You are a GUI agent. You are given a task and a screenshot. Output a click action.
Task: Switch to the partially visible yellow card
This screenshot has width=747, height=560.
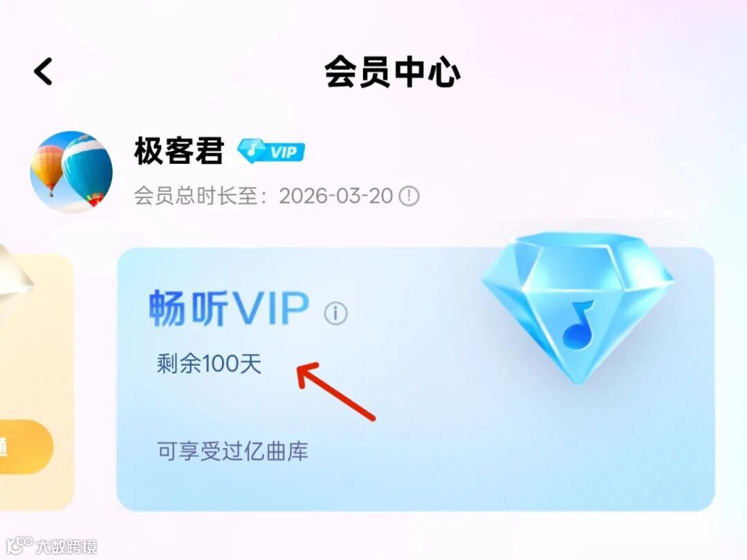[37, 381]
